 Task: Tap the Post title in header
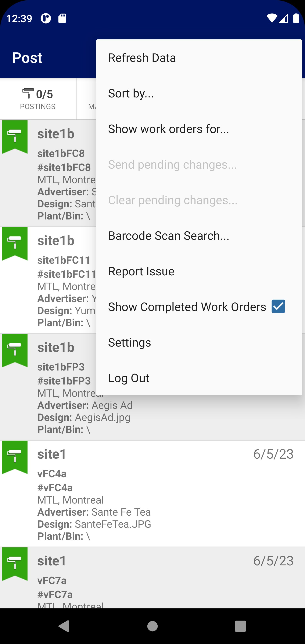27,58
